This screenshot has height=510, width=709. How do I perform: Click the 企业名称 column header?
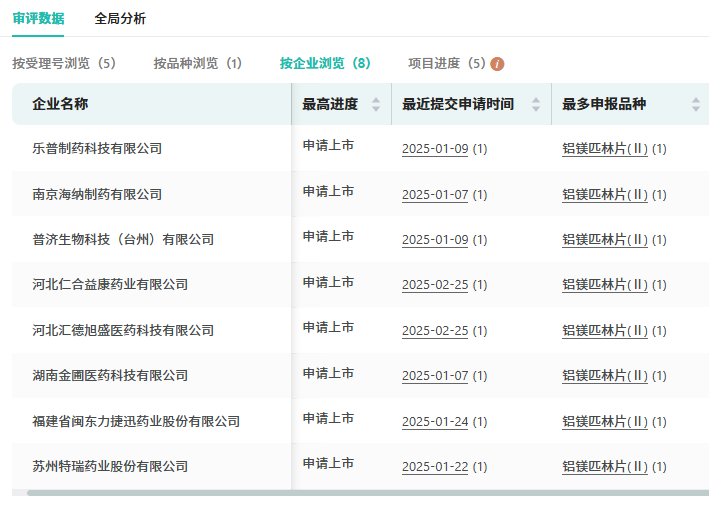(x=60, y=104)
